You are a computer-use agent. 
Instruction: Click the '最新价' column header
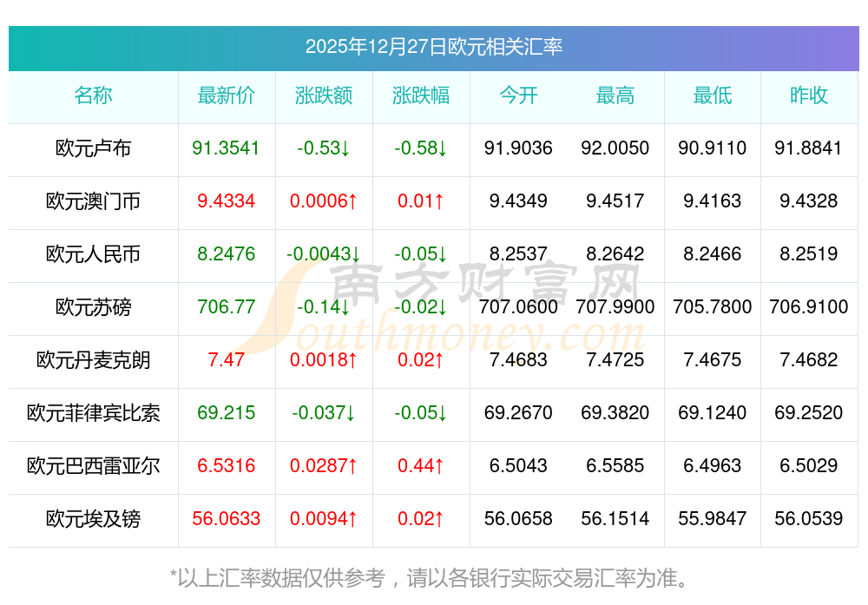point(227,95)
